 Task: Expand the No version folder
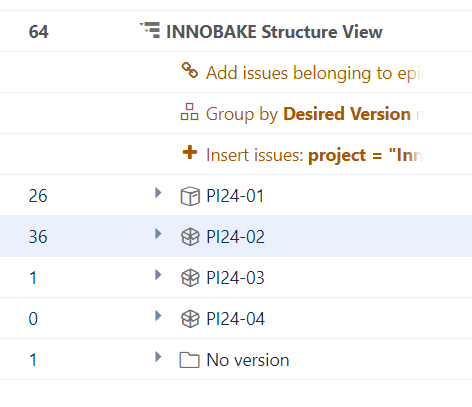(x=158, y=357)
